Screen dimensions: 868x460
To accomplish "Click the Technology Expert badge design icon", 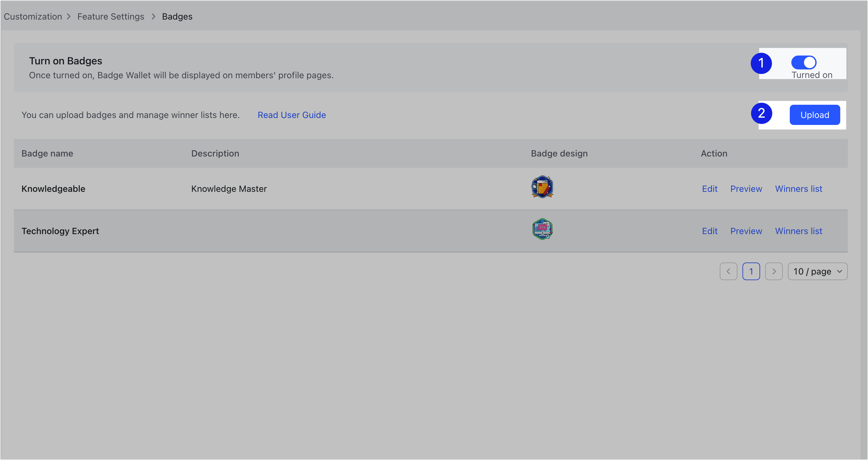I will tap(542, 229).
